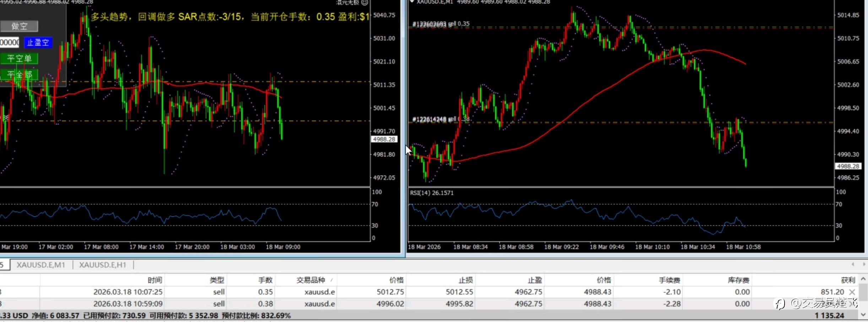Switch to the XAUUSD.E,M1 chart tab
Screen dimensions: 868x322
coord(41,265)
